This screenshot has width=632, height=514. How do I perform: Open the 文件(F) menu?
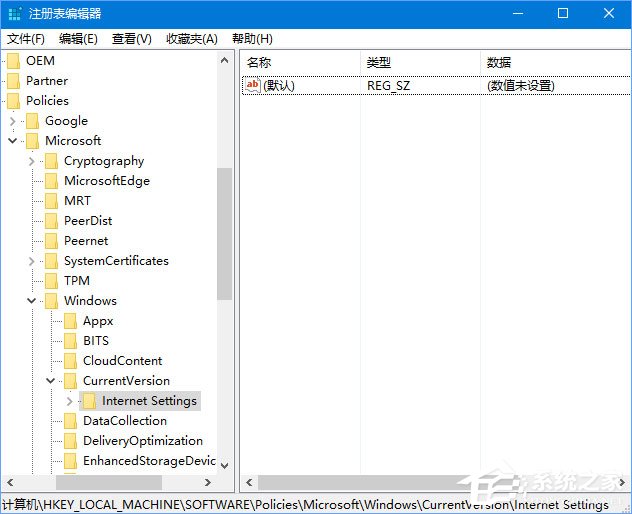pyautogui.click(x=26, y=39)
